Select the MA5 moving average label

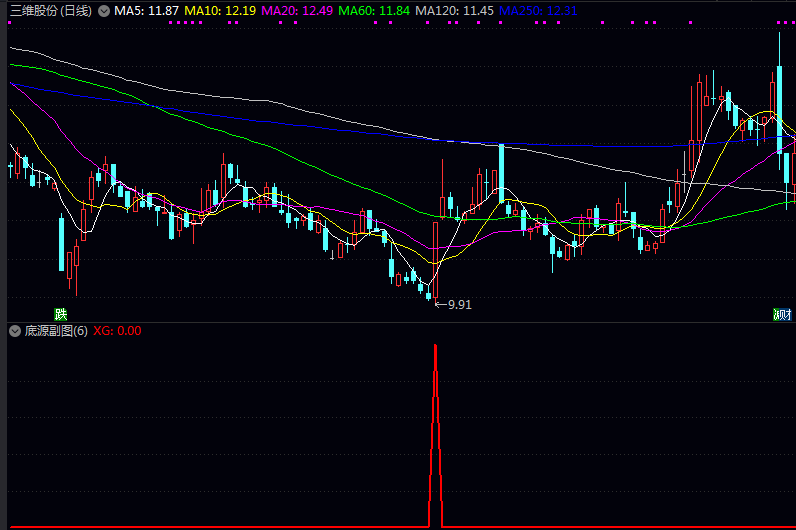(x=146, y=10)
